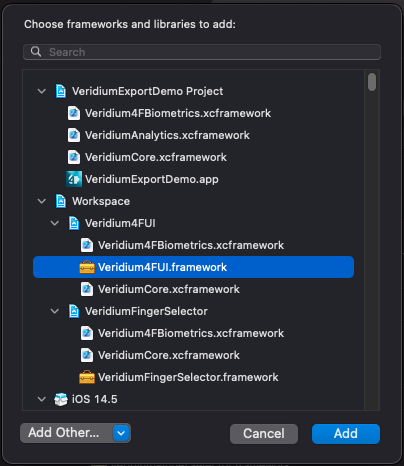This screenshot has width=404, height=466.
Task: Click the Workspace project icon
Action: pos(61,201)
